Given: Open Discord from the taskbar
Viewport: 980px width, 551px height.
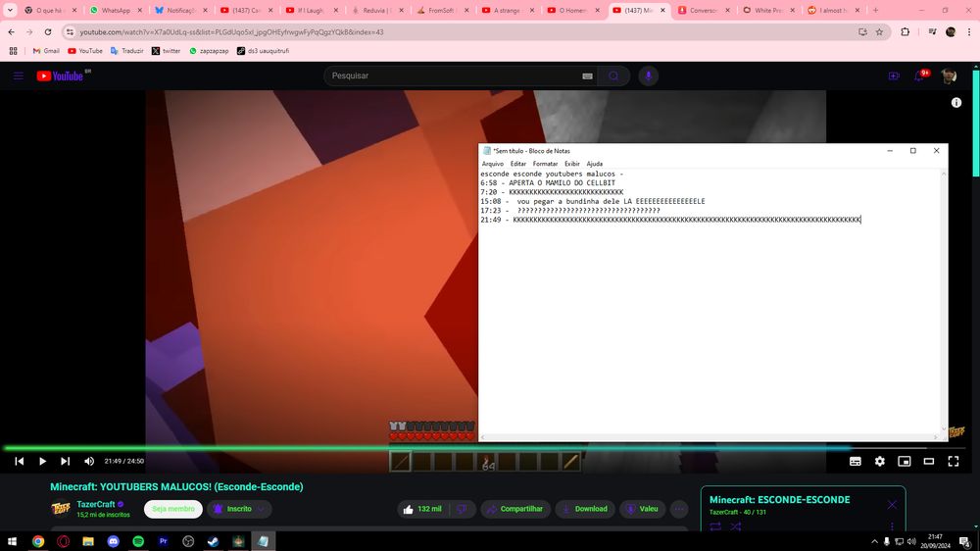Looking at the screenshot, I should click(113, 541).
